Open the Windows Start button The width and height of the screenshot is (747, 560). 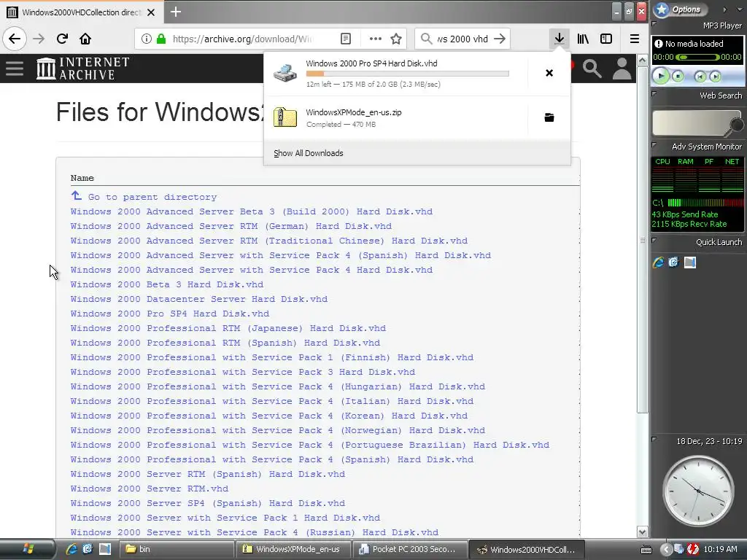tap(27, 549)
